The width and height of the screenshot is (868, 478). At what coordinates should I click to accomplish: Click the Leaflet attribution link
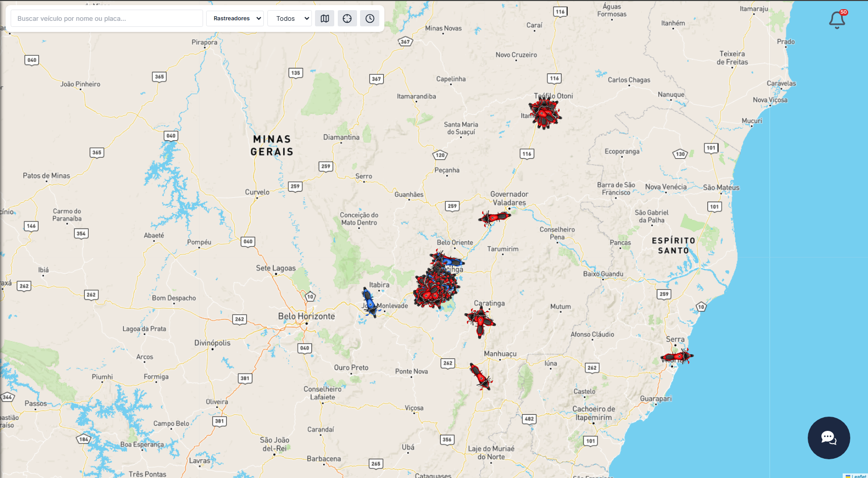858,476
